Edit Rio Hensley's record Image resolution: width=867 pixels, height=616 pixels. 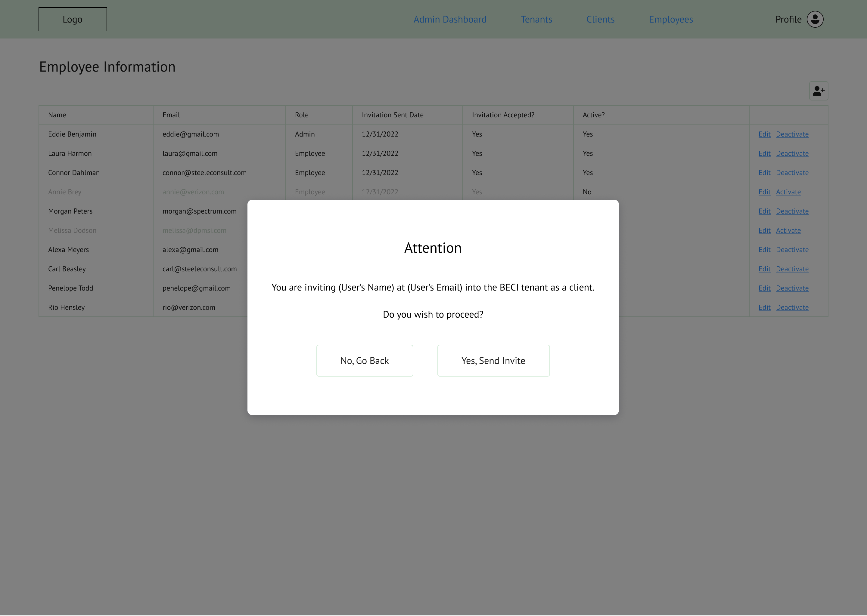[x=764, y=308]
